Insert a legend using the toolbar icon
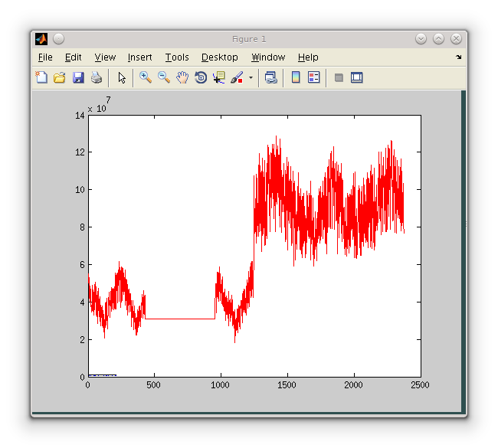The width and height of the screenshot is (498, 448). click(313, 77)
